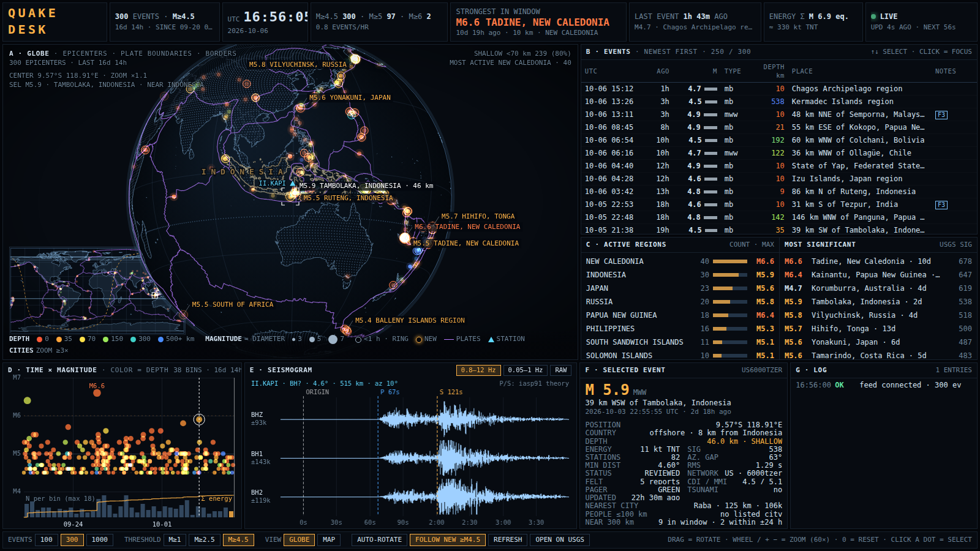Viewport: 980px width, 551px height.
Task: Open the world minimap thumbnail
Action: [97, 290]
